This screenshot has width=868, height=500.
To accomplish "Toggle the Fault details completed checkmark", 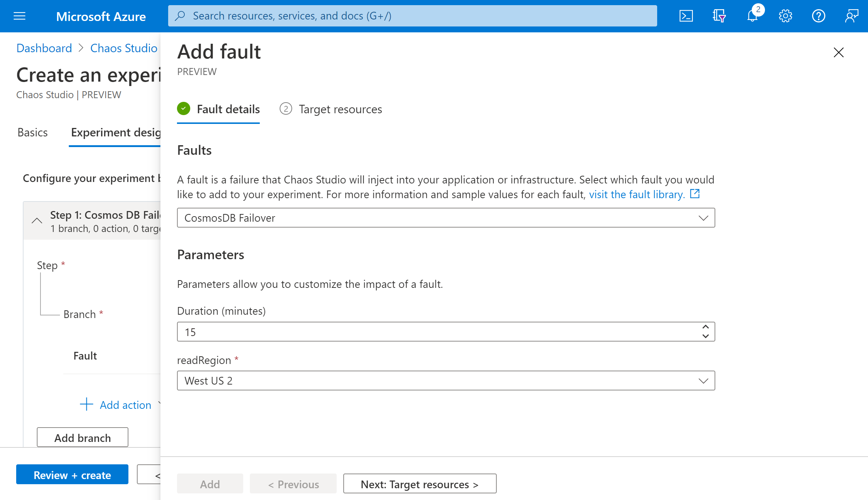I will 184,108.
